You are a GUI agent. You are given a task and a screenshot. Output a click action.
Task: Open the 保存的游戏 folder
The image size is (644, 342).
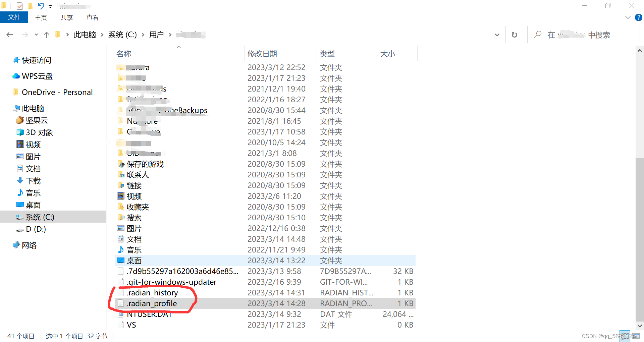pos(145,164)
